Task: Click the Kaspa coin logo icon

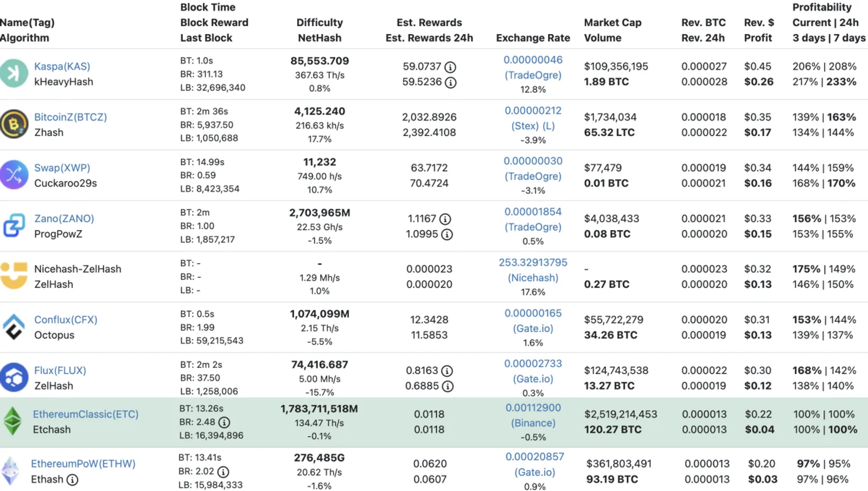Action: (x=13, y=73)
